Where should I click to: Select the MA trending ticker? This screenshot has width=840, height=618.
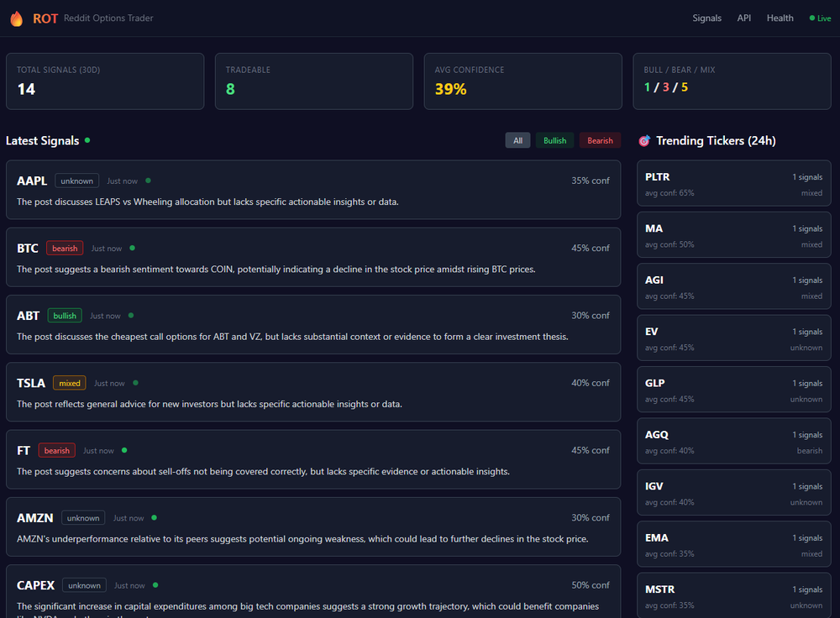[x=734, y=234]
